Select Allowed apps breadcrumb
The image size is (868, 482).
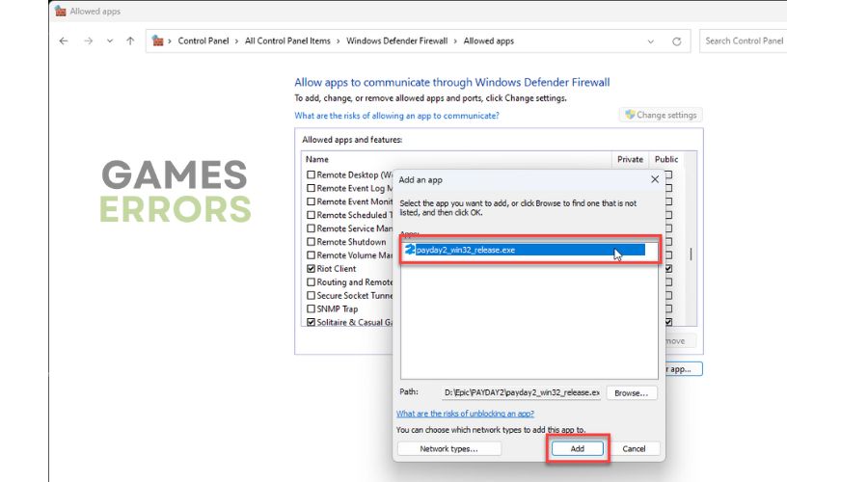pos(488,40)
